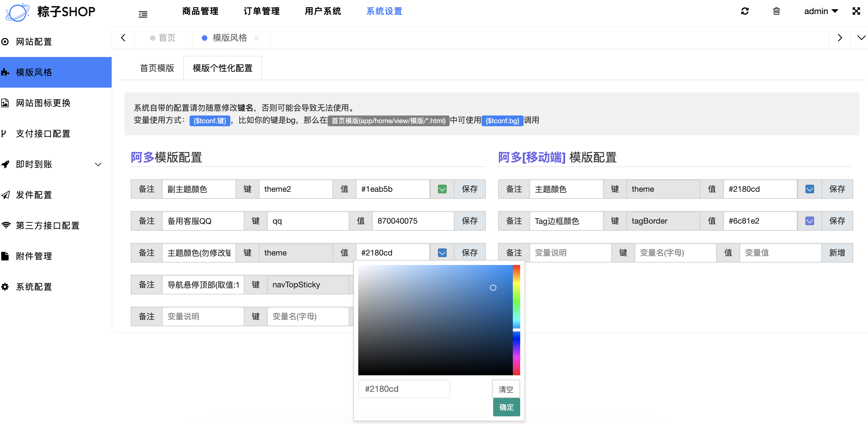The height and width of the screenshot is (424, 868).
Task: Click the 网站配置 target icon
Action: click(x=5, y=42)
